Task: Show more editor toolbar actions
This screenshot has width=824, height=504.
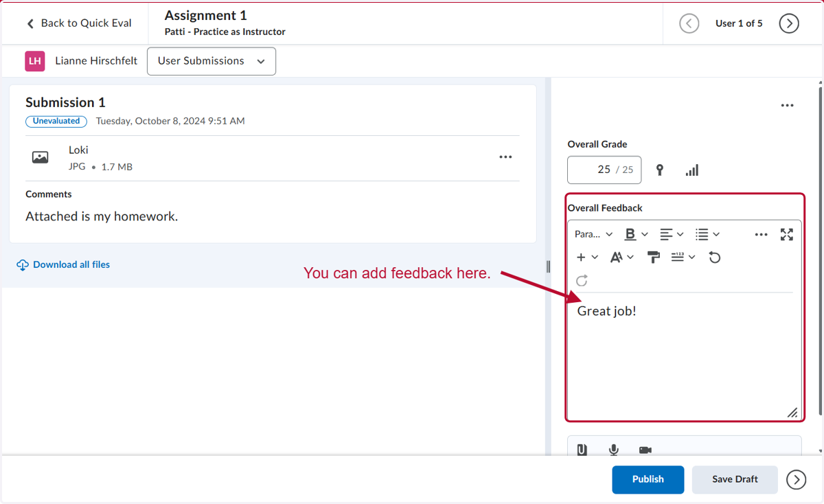Action: [x=761, y=235]
